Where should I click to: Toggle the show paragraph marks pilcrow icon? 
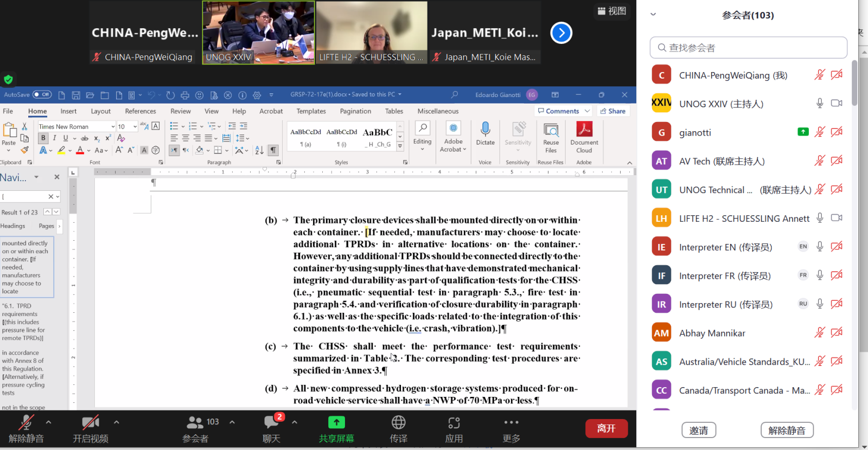pyautogui.click(x=273, y=150)
